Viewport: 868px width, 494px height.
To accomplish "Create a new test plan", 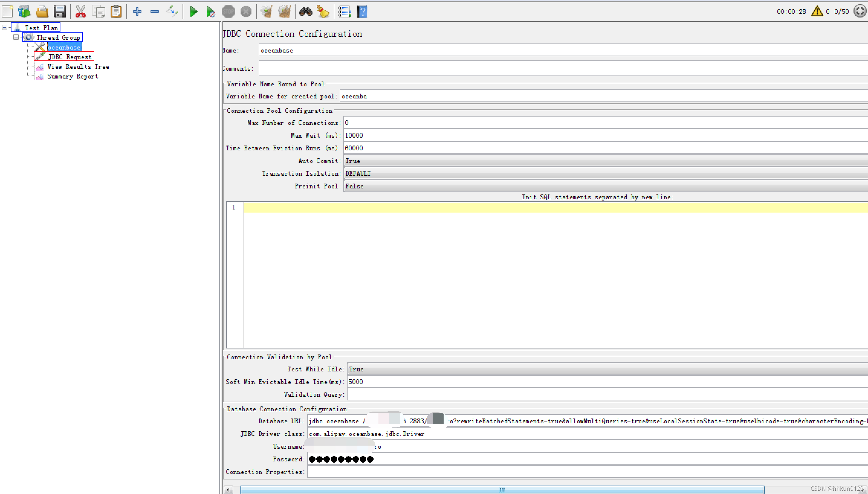I will pyautogui.click(x=7, y=11).
